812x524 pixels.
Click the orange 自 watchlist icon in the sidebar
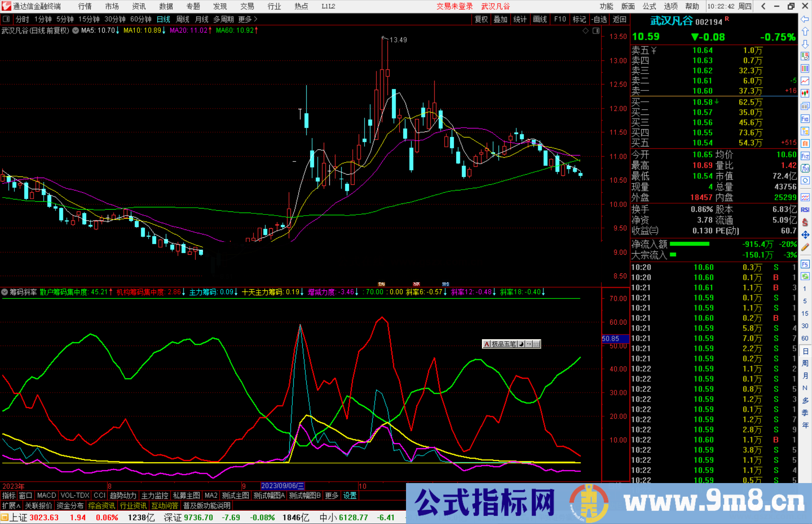pyautogui.click(x=805, y=143)
